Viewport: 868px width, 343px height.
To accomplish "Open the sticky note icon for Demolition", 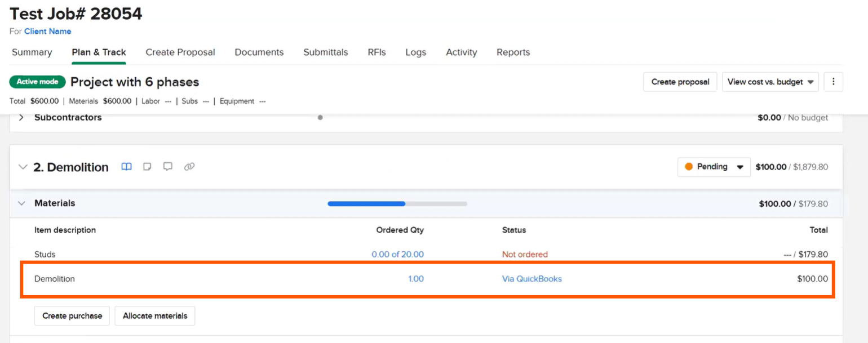I will tap(147, 167).
